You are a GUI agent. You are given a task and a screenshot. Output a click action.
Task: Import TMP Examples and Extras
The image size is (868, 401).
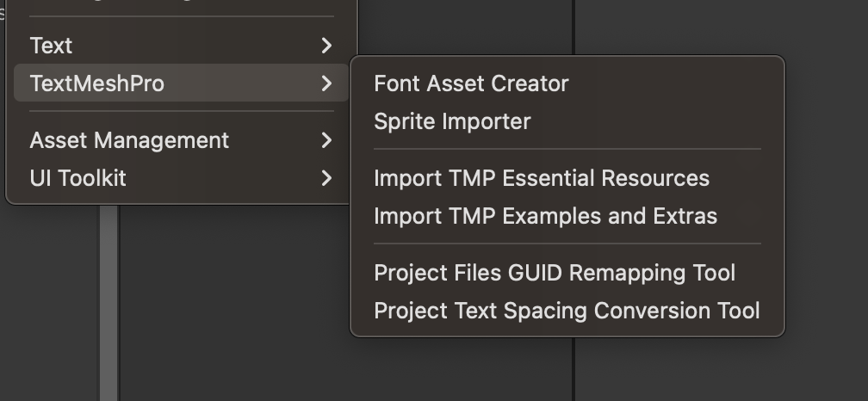(545, 216)
